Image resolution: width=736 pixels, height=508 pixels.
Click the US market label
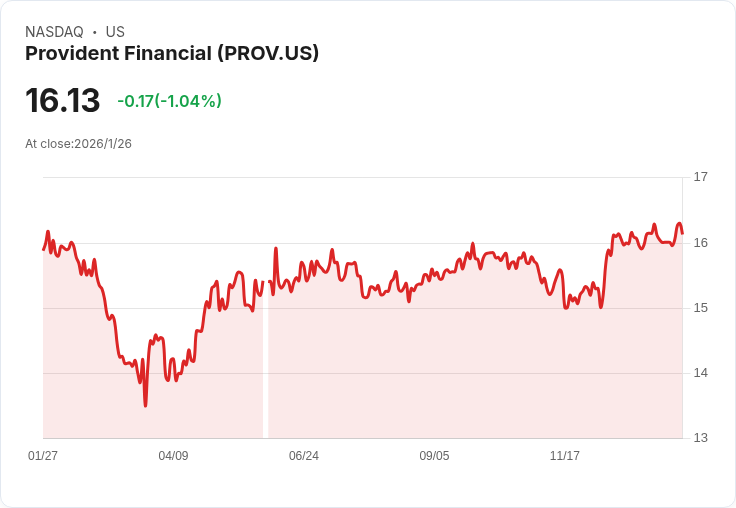click(x=115, y=32)
